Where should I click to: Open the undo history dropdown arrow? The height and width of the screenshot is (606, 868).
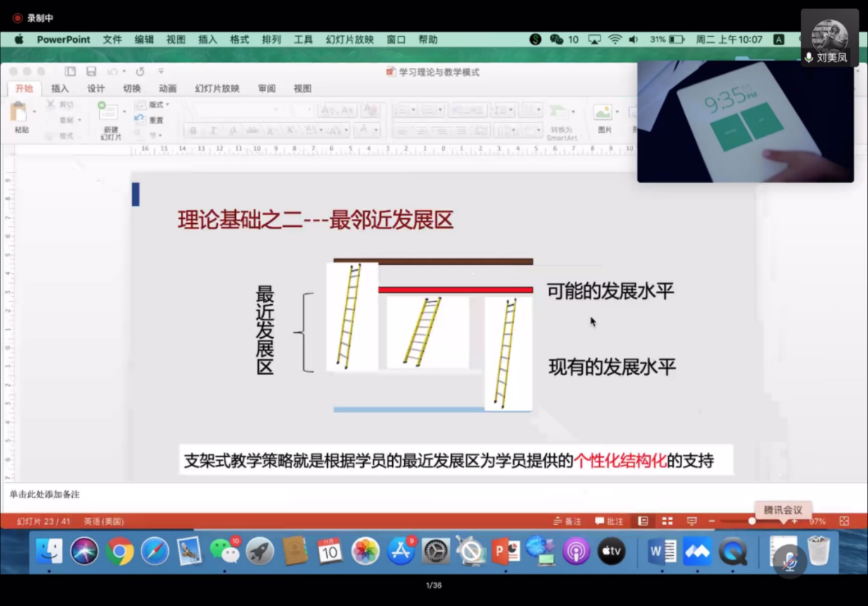tap(124, 72)
